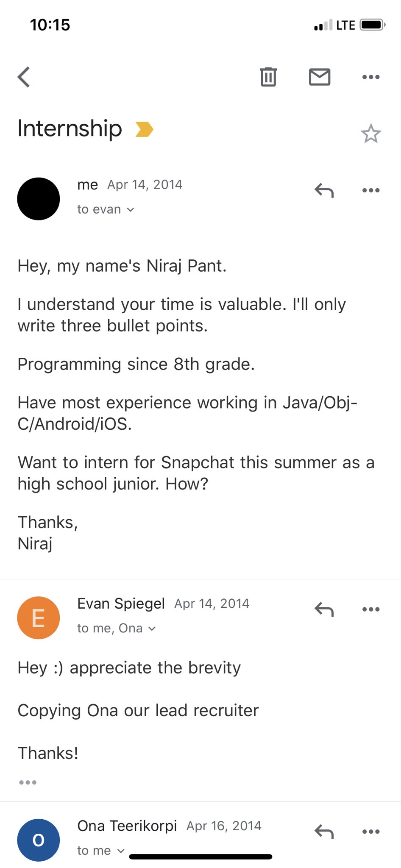Star the Internship conversation
The height and width of the screenshot is (868, 401).
pos(371,134)
